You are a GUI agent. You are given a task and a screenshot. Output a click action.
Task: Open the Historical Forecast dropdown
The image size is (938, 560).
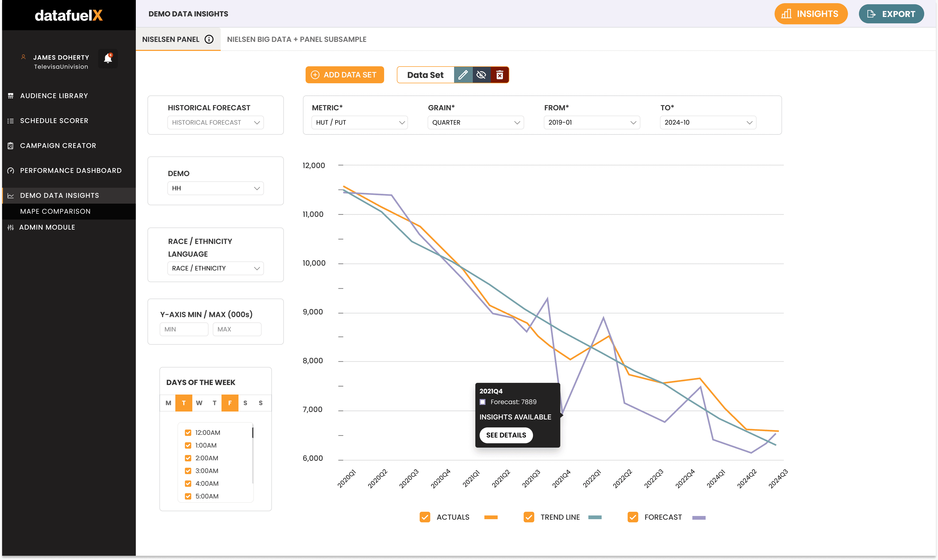point(215,123)
